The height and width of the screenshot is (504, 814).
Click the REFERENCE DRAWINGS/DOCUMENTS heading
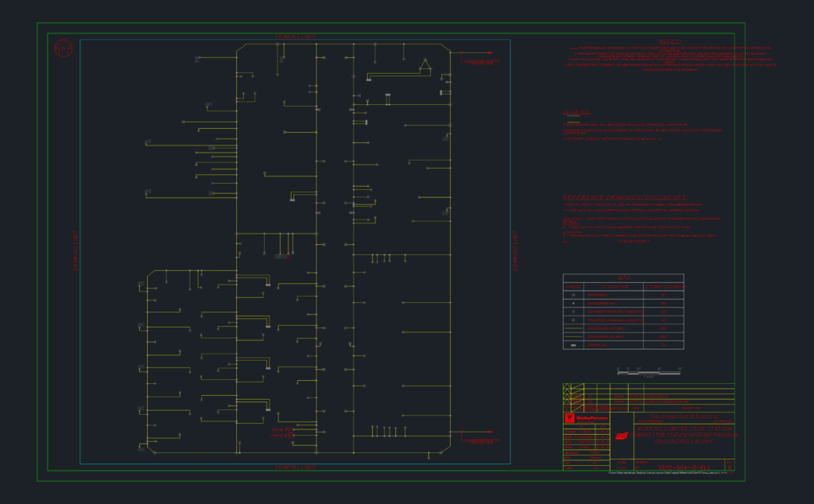coord(625,198)
